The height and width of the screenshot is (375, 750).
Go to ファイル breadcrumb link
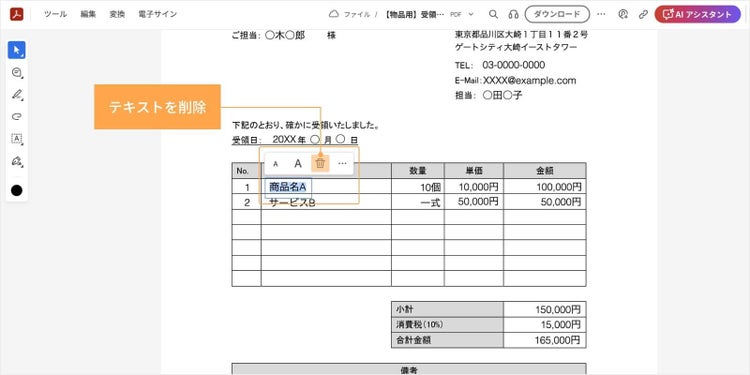pyautogui.click(x=357, y=14)
